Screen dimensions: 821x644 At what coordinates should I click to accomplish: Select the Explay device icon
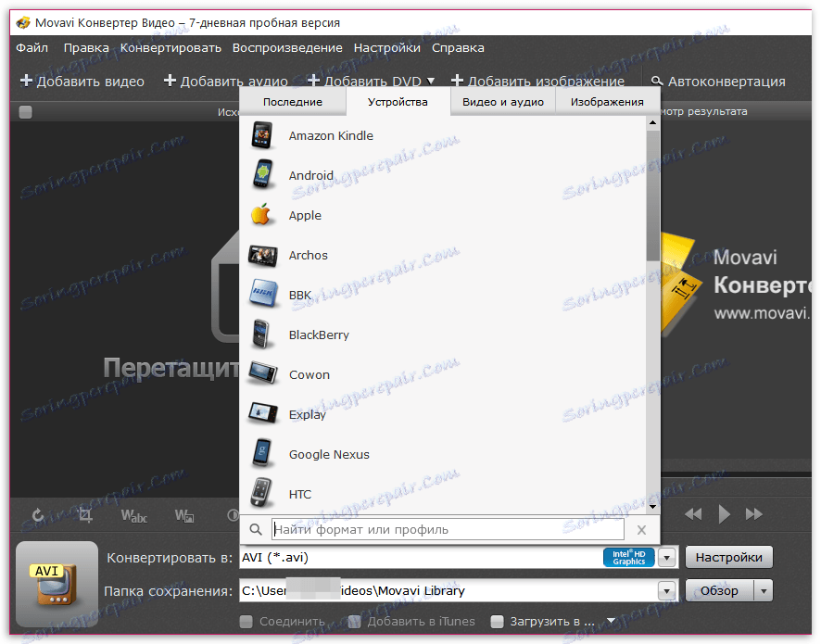(262, 413)
